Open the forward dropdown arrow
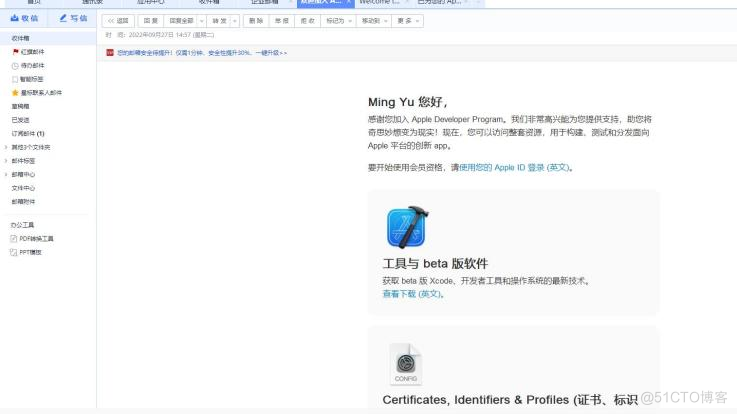 (x=235, y=21)
